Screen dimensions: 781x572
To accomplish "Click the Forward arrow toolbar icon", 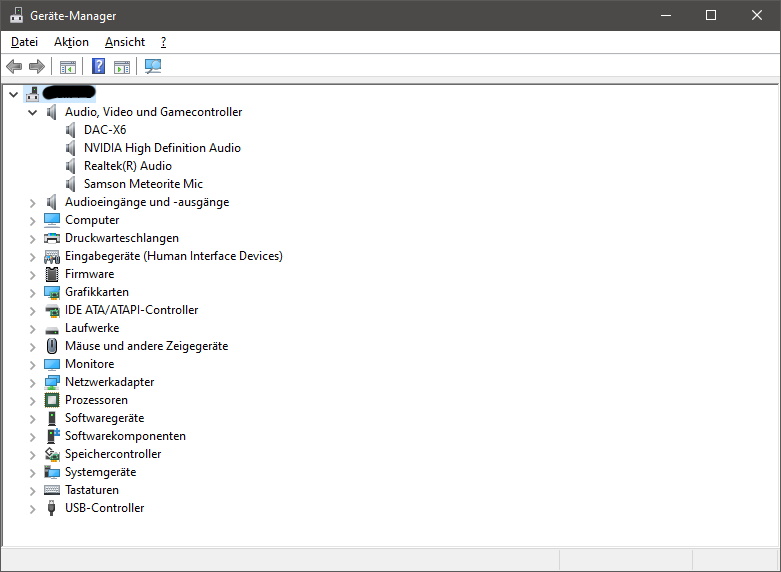I will point(37,66).
